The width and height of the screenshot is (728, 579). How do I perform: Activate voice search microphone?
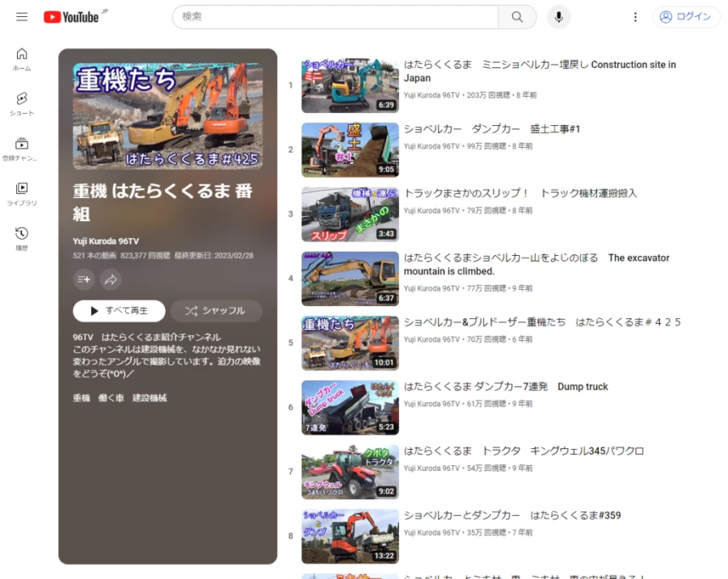click(x=558, y=17)
